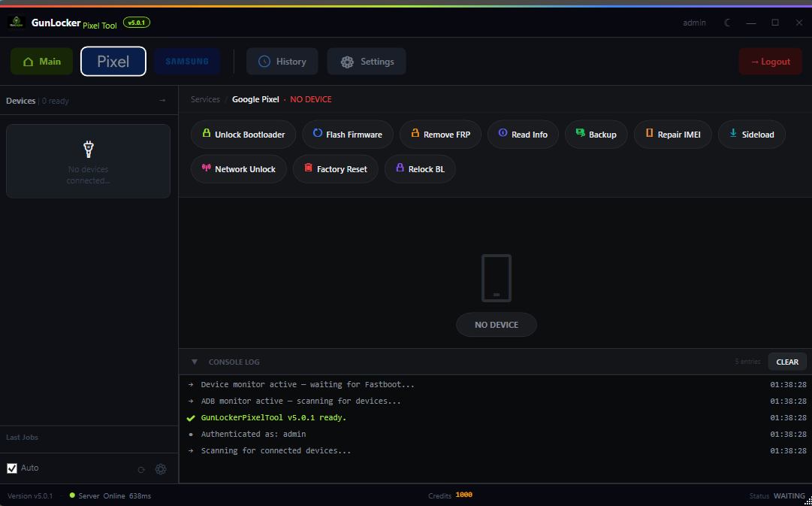Image resolution: width=812 pixels, height=506 pixels.
Task: Click Unlock Bootloader button
Action: (x=243, y=135)
